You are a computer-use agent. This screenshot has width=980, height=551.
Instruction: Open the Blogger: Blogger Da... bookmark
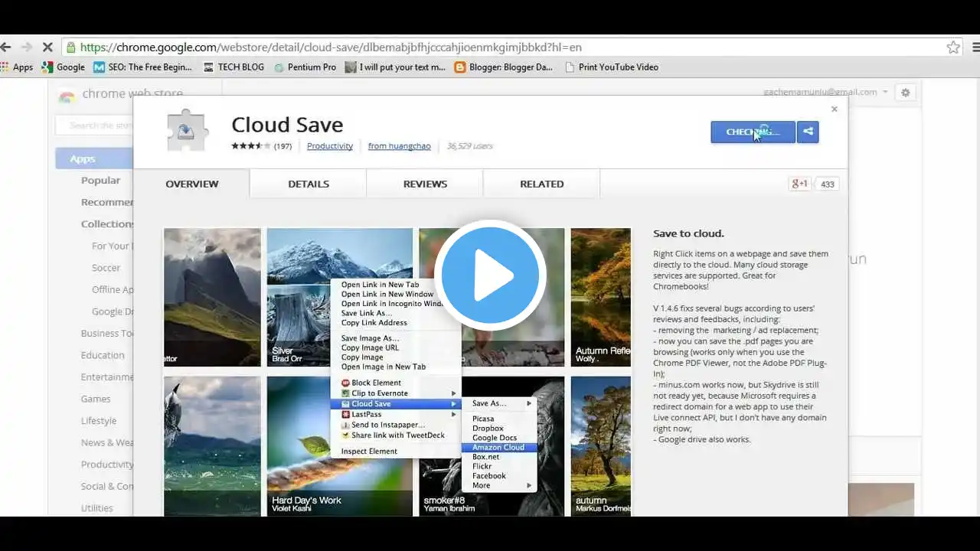point(504,67)
